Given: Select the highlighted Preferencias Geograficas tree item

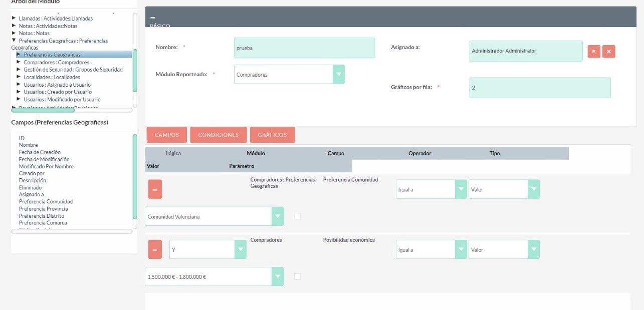Looking at the screenshot, I should coord(52,55).
